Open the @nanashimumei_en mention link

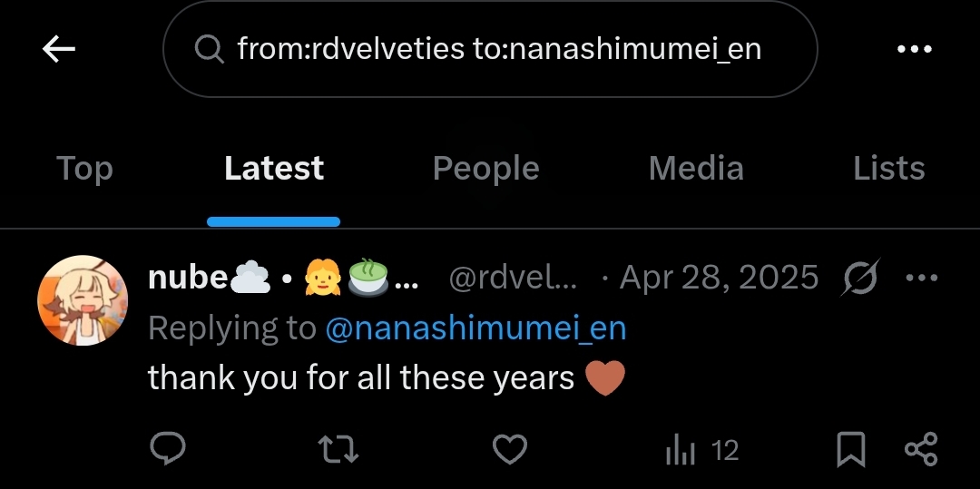[x=475, y=328]
